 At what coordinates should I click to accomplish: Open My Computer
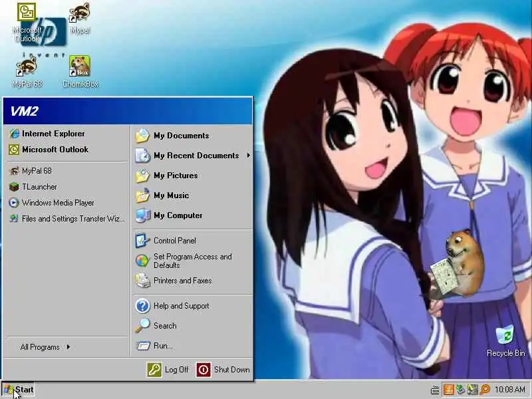(192, 215)
